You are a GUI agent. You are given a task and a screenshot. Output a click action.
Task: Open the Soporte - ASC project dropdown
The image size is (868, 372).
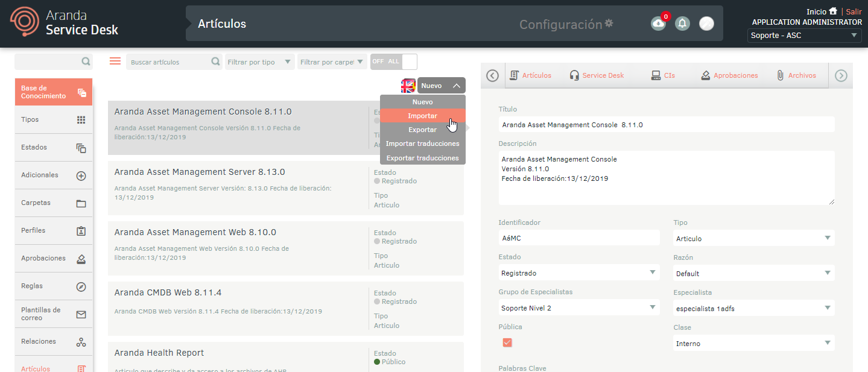[805, 36]
